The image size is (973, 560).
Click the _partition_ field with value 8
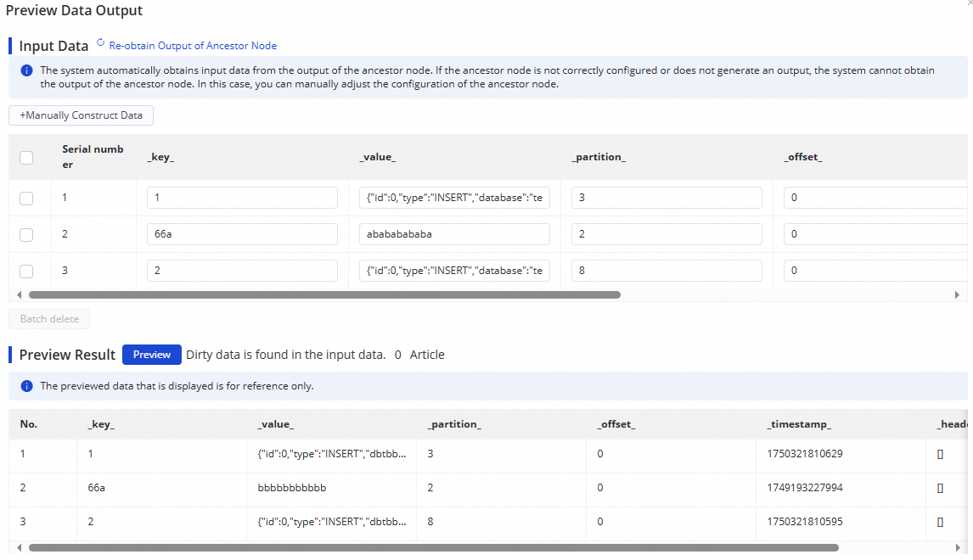point(666,271)
